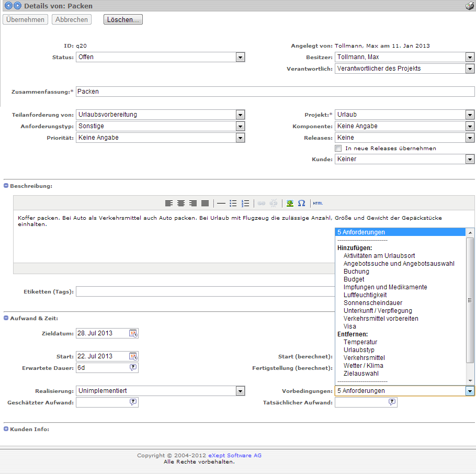Expand the Kunden Info section
This screenshot has width=476, height=474.
6,429
